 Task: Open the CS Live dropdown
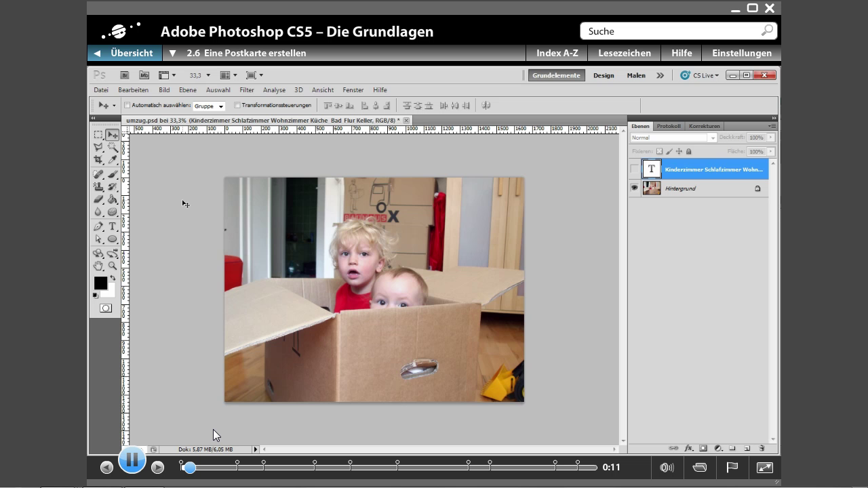point(699,75)
